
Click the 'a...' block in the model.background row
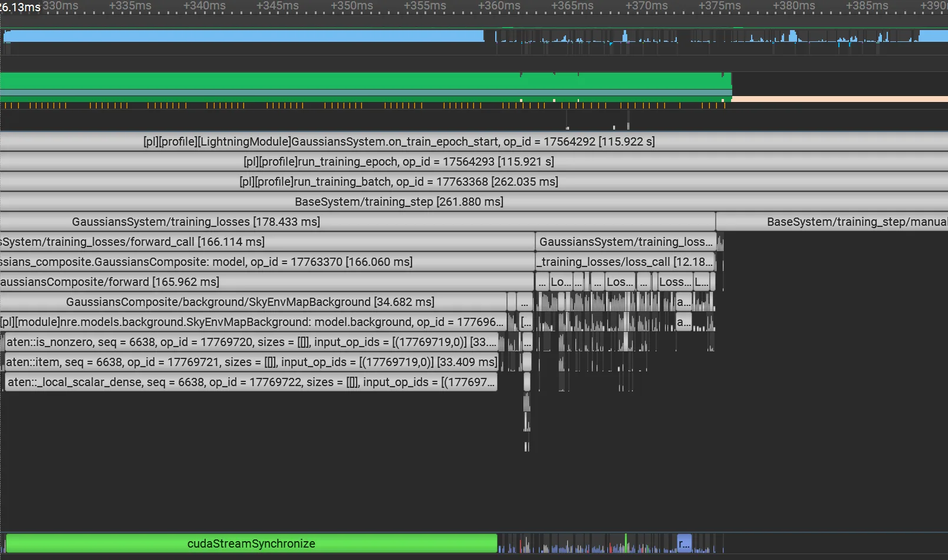click(683, 322)
